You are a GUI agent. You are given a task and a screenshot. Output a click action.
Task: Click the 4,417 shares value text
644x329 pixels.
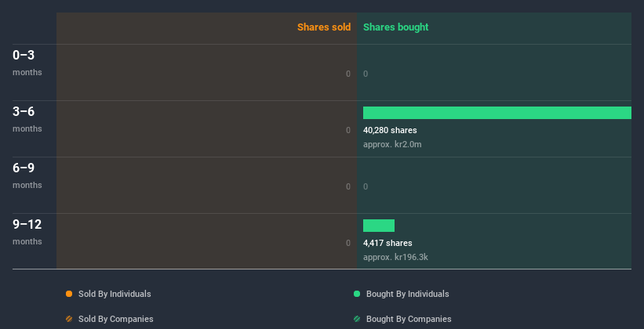pos(387,243)
